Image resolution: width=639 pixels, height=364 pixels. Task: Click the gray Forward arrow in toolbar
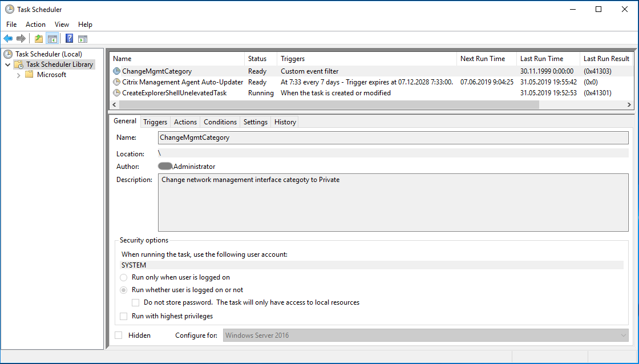coord(21,39)
